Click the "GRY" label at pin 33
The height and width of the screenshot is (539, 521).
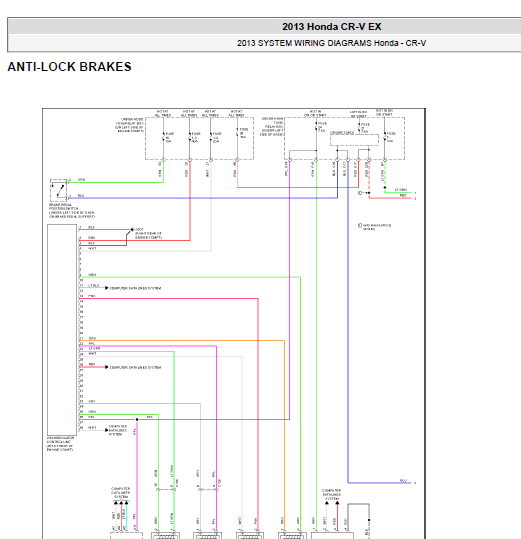92,402
